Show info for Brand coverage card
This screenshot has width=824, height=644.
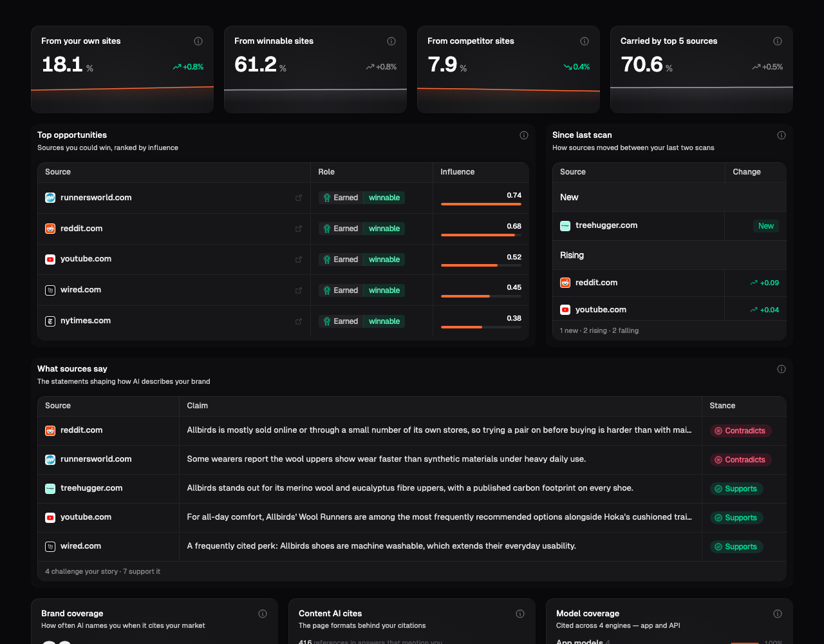click(x=263, y=614)
